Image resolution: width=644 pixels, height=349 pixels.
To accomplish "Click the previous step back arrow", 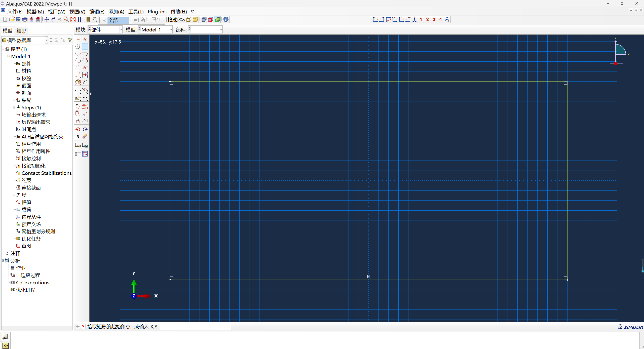I will click(78, 326).
